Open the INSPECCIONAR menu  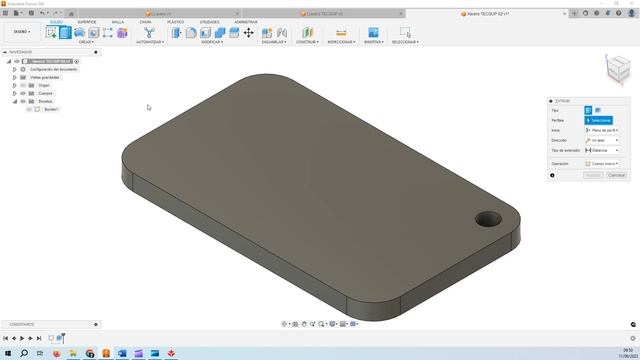pos(341,42)
